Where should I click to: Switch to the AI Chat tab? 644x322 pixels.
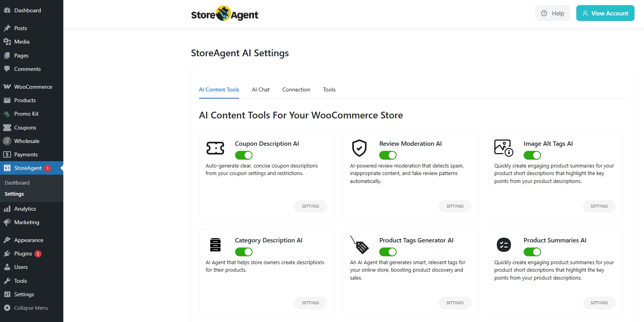click(260, 90)
